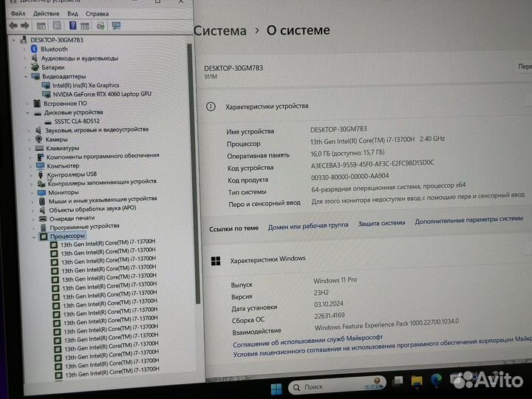Click the display adapter icon beside Видеоадаптеры
This screenshot has width=532, height=399.
coord(35,76)
